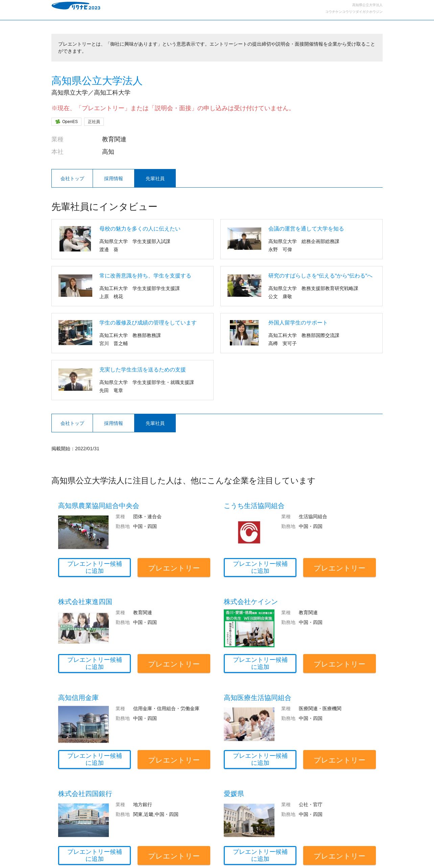The height and width of the screenshot is (868, 434).
Task: Open 株式会社四国銀行 company link
Action: [x=85, y=794]
